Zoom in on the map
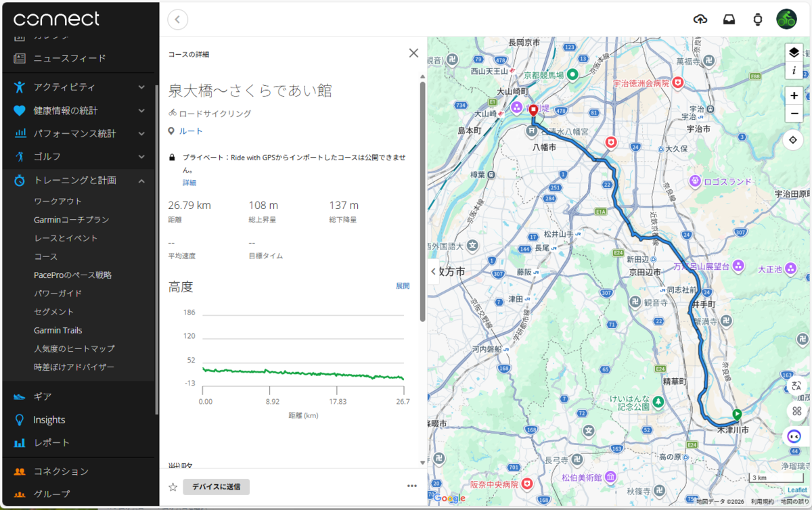812x510 pixels. (794, 95)
